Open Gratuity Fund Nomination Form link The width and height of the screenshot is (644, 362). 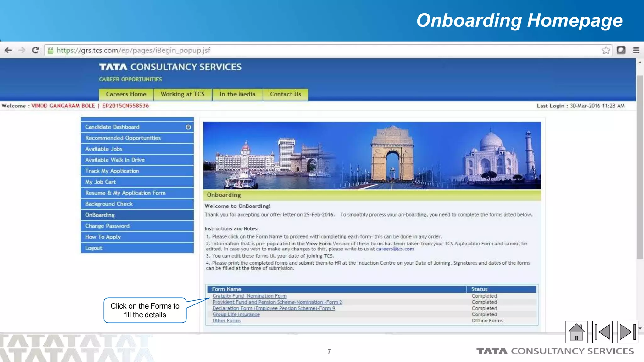coord(249,296)
